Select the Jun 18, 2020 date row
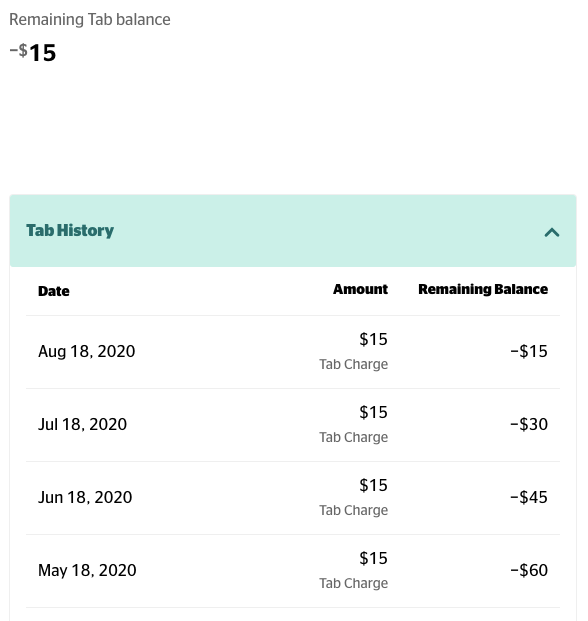This screenshot has width=588, height=621. click(x=293, y=498)
